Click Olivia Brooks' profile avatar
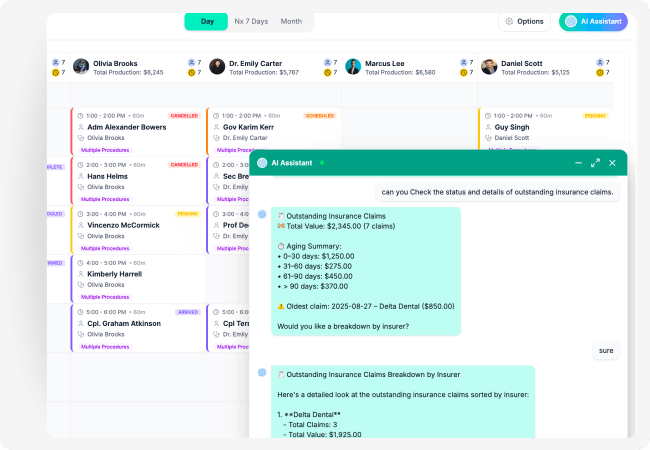The image size is (650, 450). coord(81,66)
